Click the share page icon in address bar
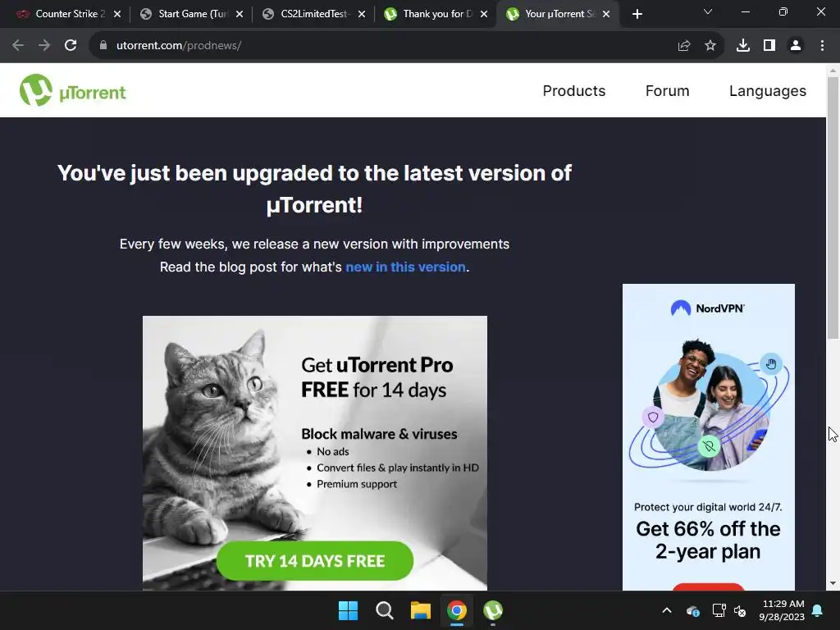The image size is (840, 630). coord(684,46)
